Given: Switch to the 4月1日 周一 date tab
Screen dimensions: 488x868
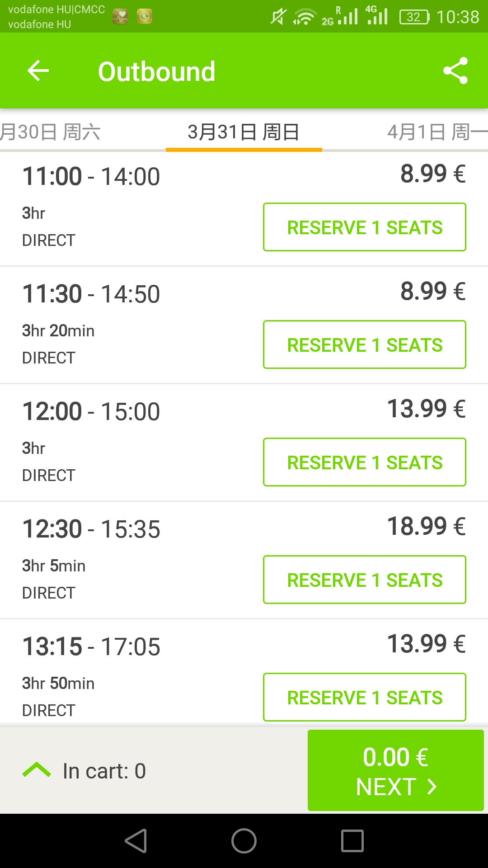Looking at the screenshot, I should [436, 132].
